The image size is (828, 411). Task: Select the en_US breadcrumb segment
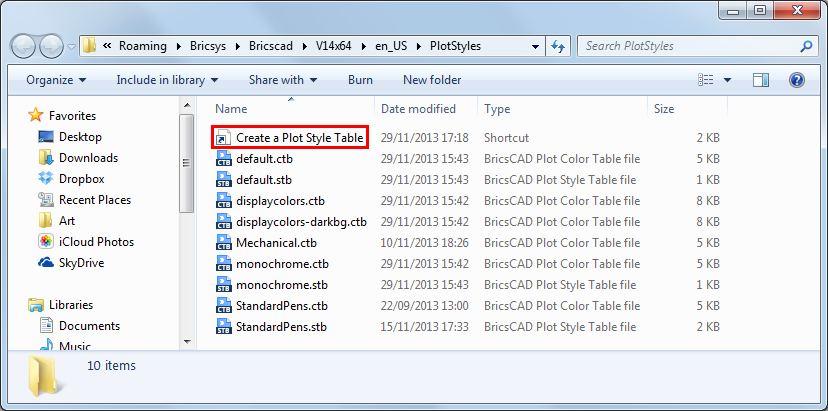tap(391, 46)
